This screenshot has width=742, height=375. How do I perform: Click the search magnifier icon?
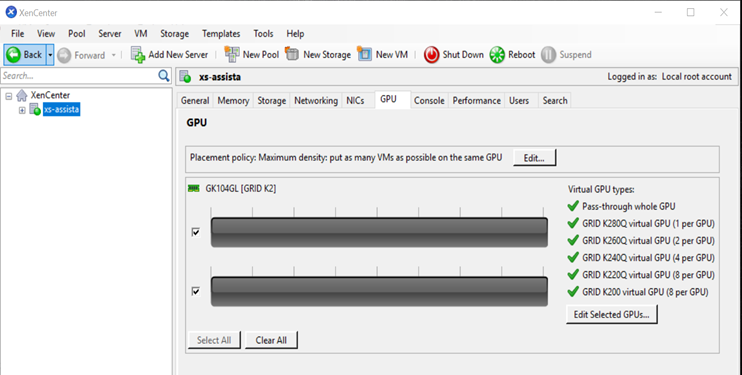(x=164, y=75)
